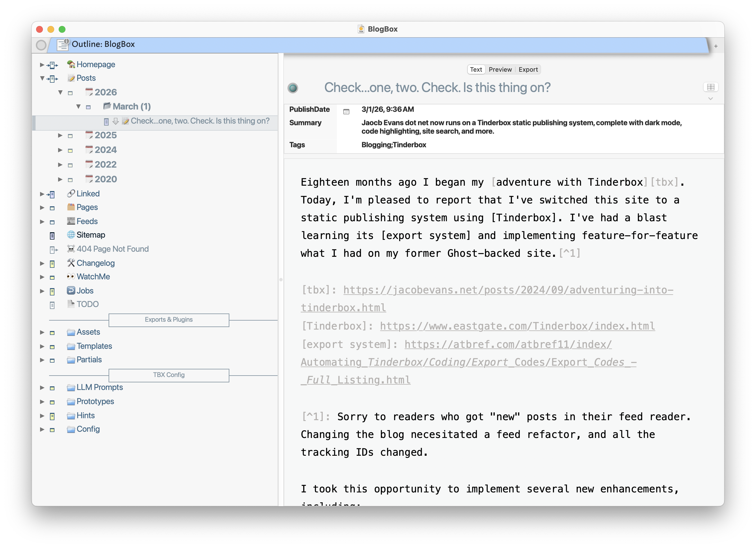Open the eastgate.com Tinderbox link
Viewport: 756px width, 548px height.
click(517, 326)
